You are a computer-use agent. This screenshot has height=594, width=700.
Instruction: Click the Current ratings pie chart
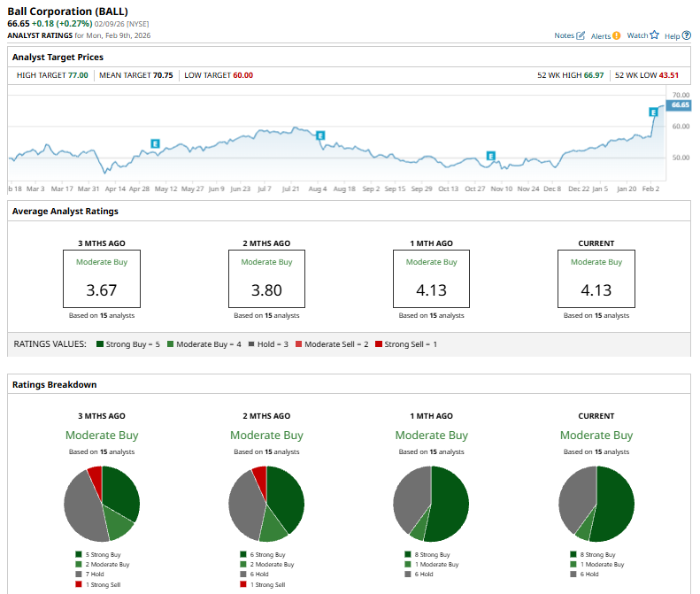tap(596, 504)
